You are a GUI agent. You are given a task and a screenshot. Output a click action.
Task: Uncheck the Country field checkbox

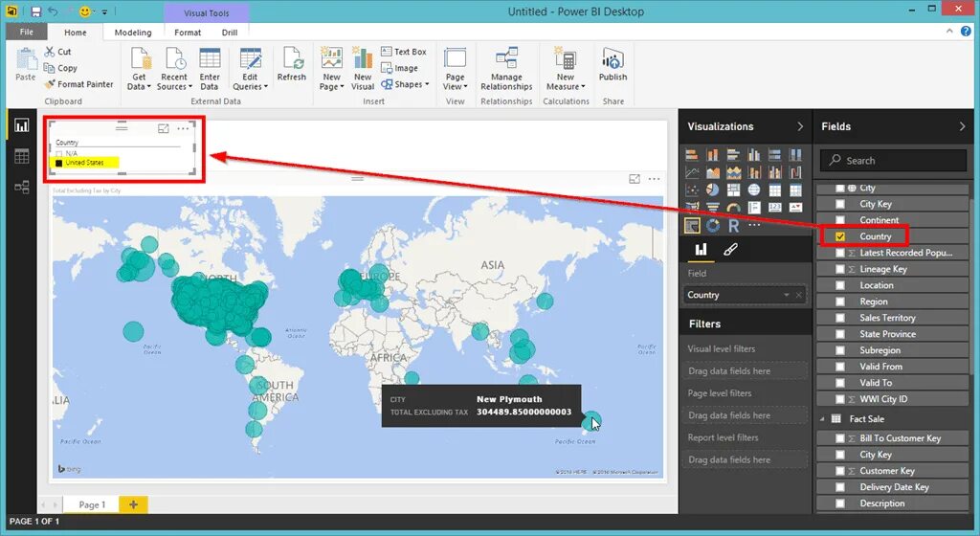pos(840,236)
